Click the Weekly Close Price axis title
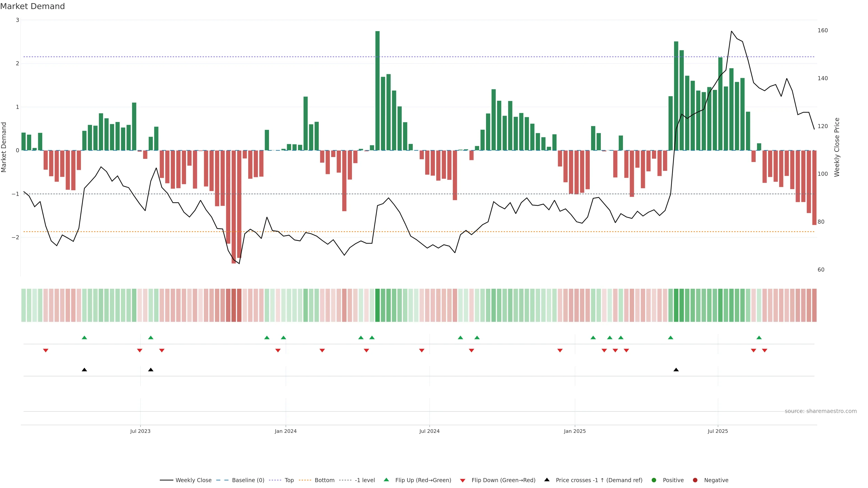Viewport: 868px width, 488px height. (837, 147)
